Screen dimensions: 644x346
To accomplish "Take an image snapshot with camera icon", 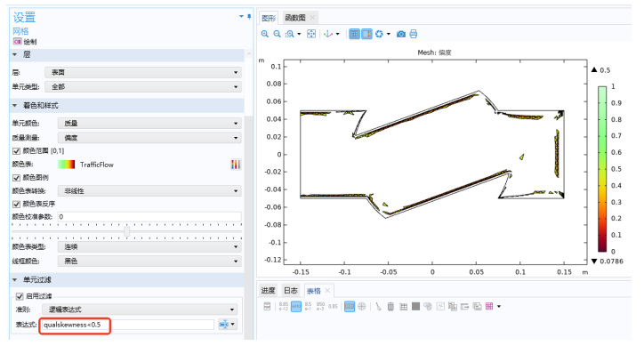I will click(401, 34).
